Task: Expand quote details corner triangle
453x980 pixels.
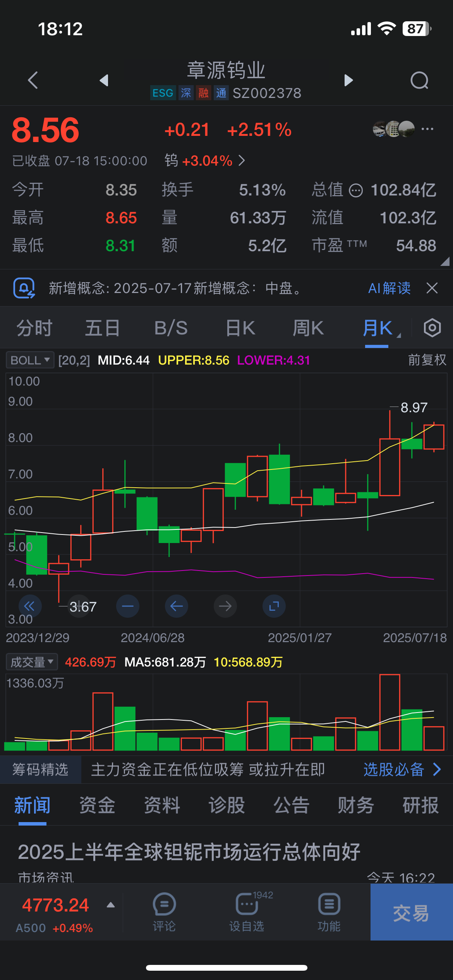Action: (x=445, y=261)
